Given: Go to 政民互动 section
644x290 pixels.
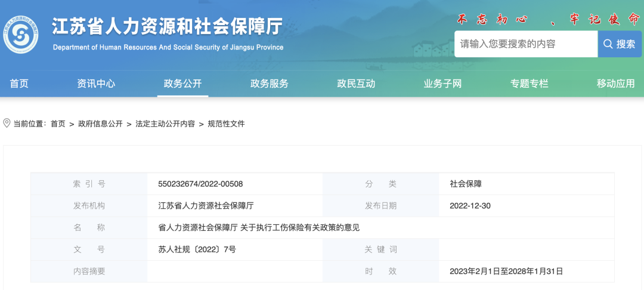Looking at the screenshot, I should click(356, 84).
